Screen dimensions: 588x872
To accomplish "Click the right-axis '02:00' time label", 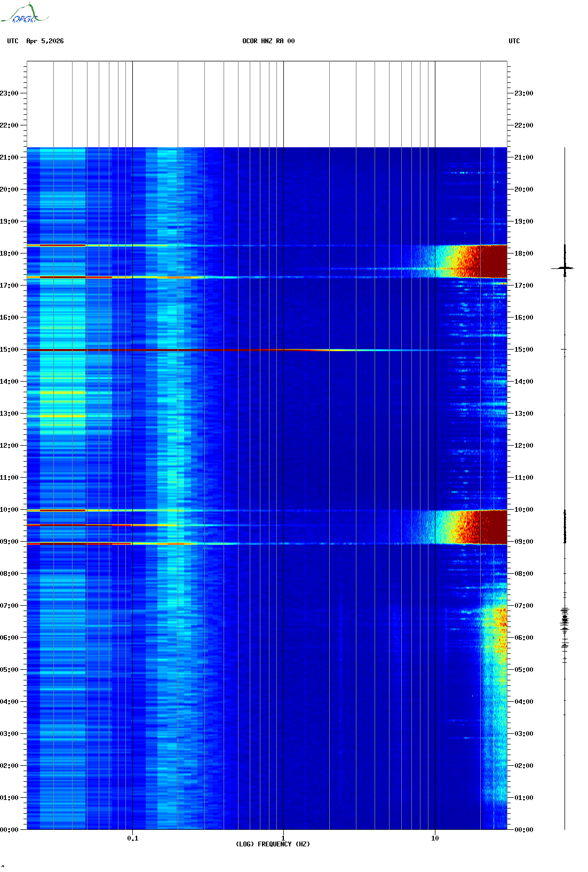I will [x=523, y=766].
